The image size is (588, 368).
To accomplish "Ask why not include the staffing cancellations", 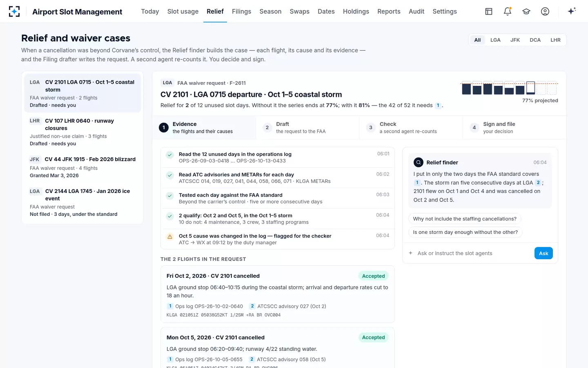I will coord(465,219).
